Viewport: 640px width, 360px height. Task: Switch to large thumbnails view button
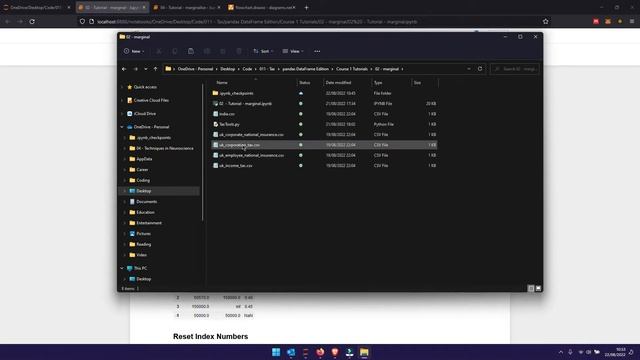538,288
